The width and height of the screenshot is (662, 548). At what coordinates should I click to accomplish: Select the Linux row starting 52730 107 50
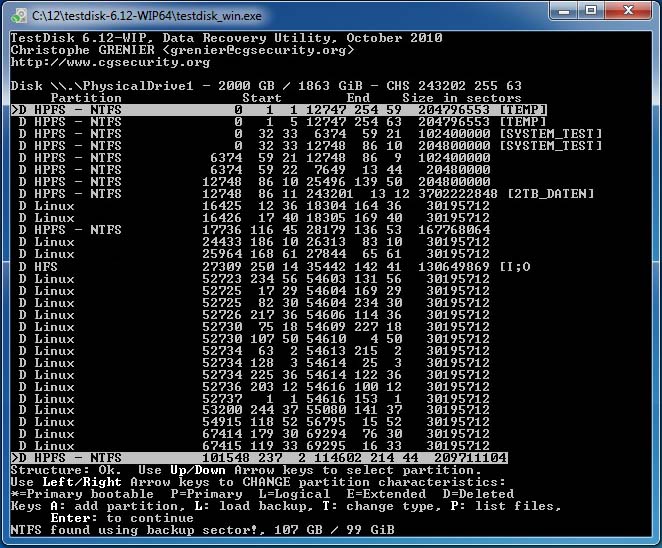254,339
